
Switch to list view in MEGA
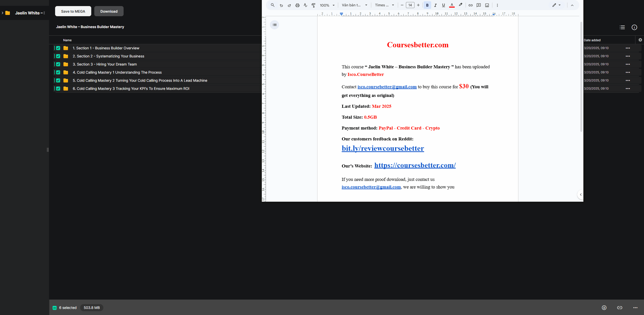coord(622,27)
